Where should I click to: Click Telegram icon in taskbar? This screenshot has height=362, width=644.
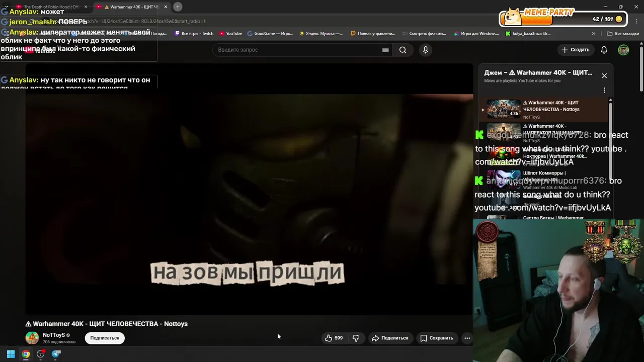click(x=56, y=354)
